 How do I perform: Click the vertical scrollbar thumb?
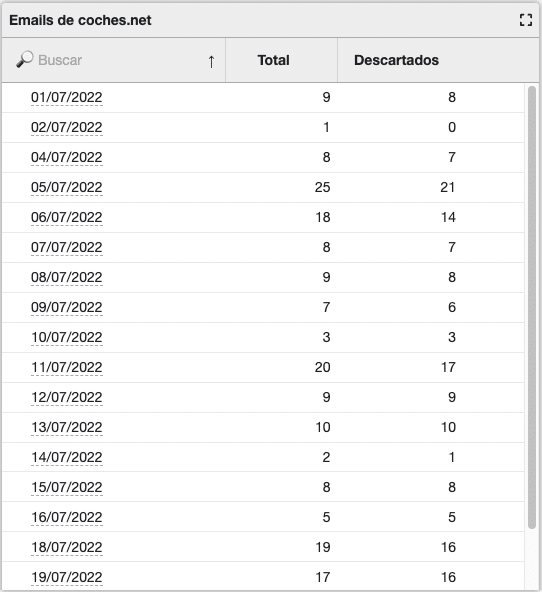click(x=532, y=307)
